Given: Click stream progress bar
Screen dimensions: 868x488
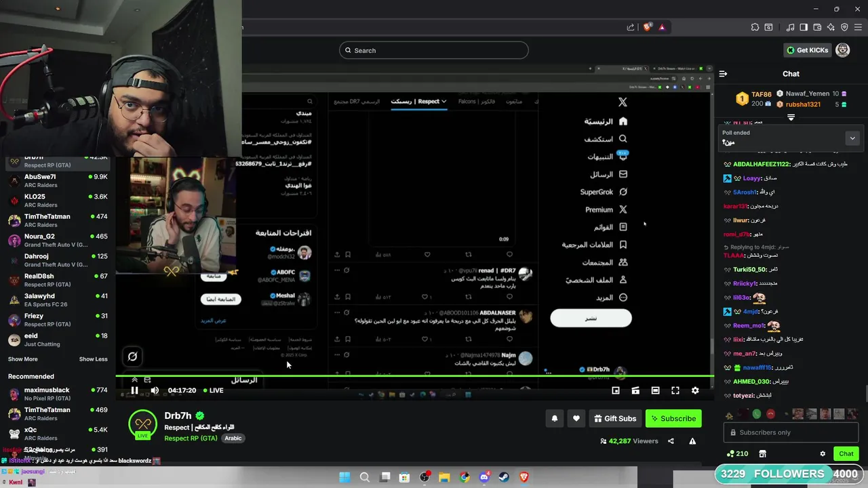Looking at the screenshot, I should pos(414,376).
